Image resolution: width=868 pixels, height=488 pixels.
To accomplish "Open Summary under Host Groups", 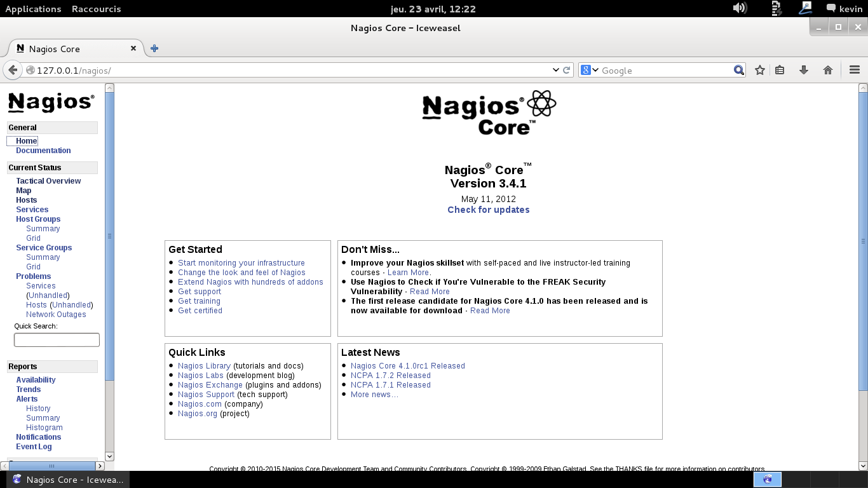I will point(43,229).
